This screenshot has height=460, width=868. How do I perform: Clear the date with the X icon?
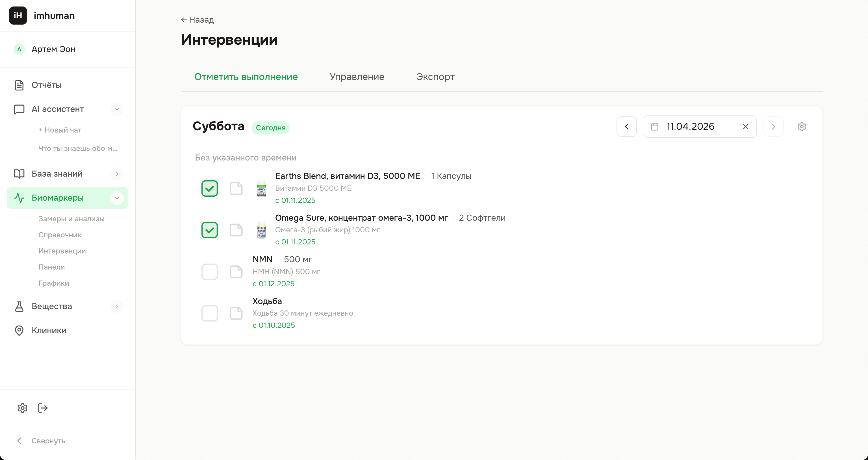pos(745,126)
